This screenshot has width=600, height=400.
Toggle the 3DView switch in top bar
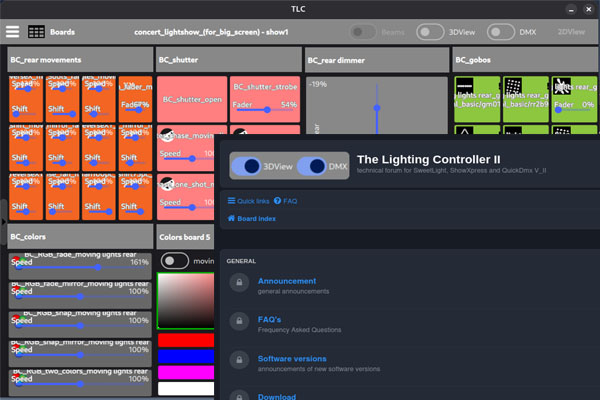click(x=430, y=31)
